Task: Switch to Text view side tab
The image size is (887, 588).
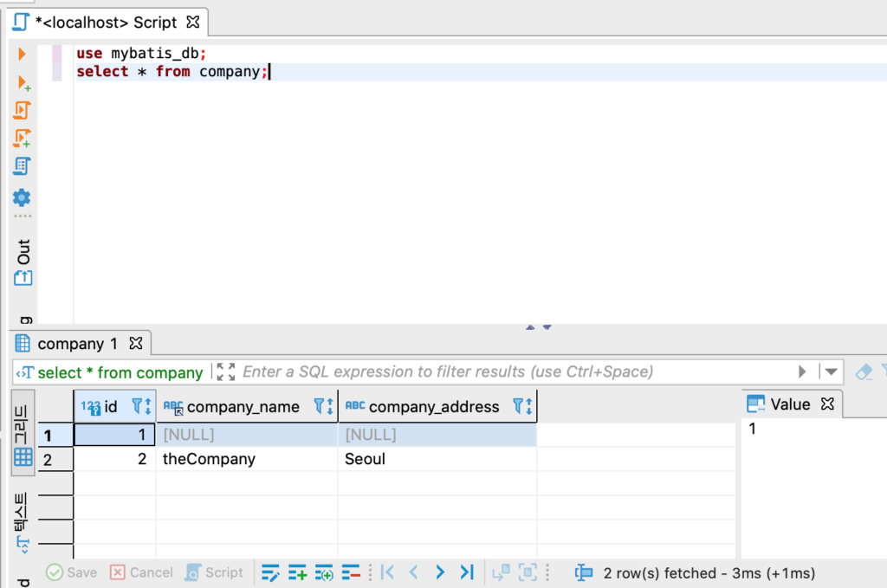Action: 23,520
